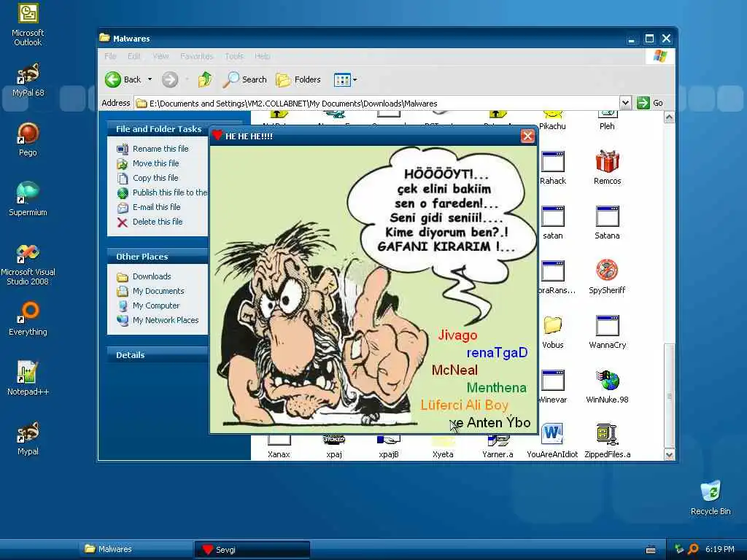Select the Yarner.a file
Viewport: 747px width, 560px height.
[x=498, y=448]
